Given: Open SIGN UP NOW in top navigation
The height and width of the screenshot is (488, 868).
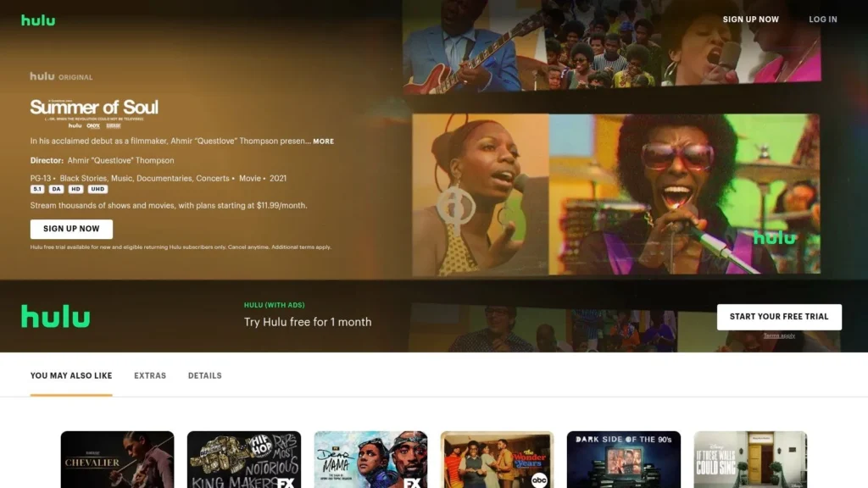Looking at the screenshot, I should click(x=751, y=19).
